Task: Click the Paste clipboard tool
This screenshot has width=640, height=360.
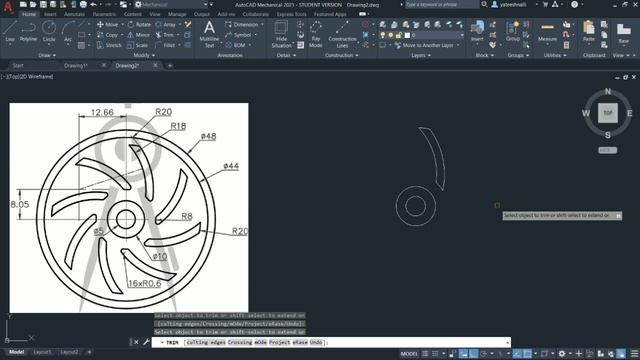Action: (589, 31)
